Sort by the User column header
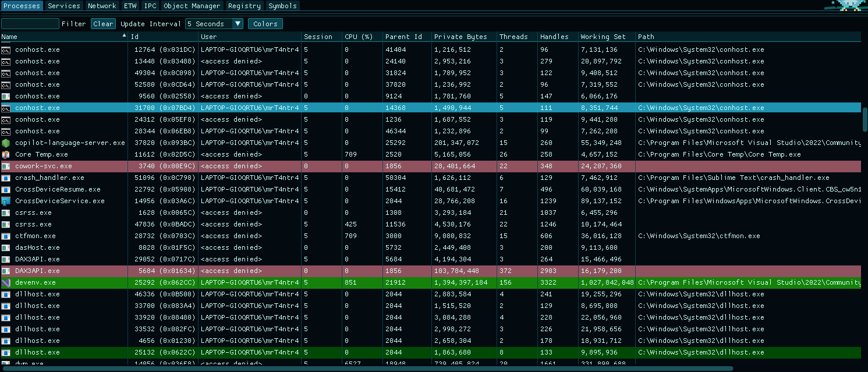This screenshot has height=372, width=868. coord(250,37)
